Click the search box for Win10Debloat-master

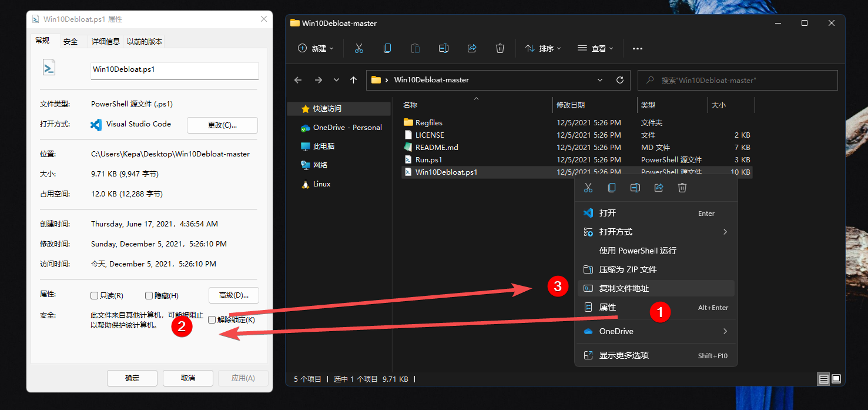738,80
